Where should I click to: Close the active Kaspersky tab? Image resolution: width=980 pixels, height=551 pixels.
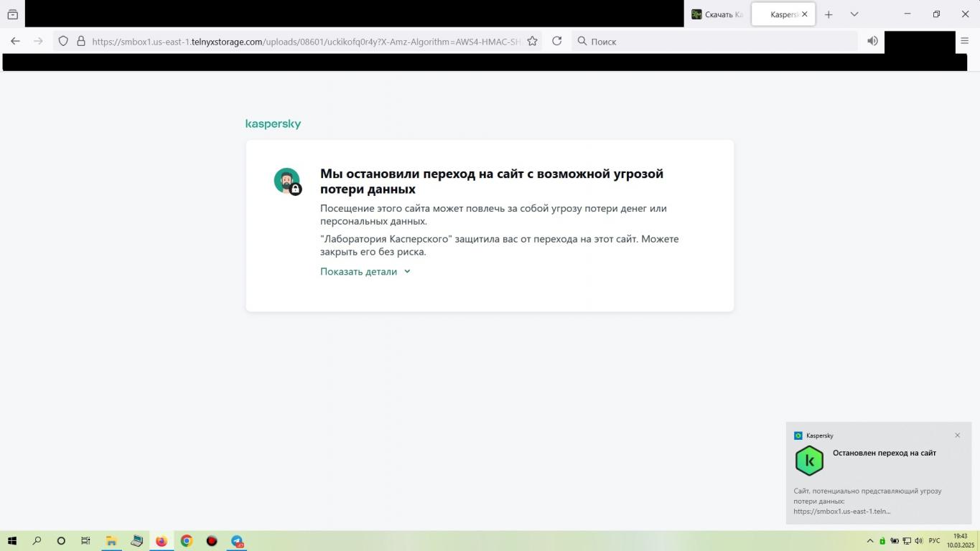pyautogui.click(x=805, y=14)
